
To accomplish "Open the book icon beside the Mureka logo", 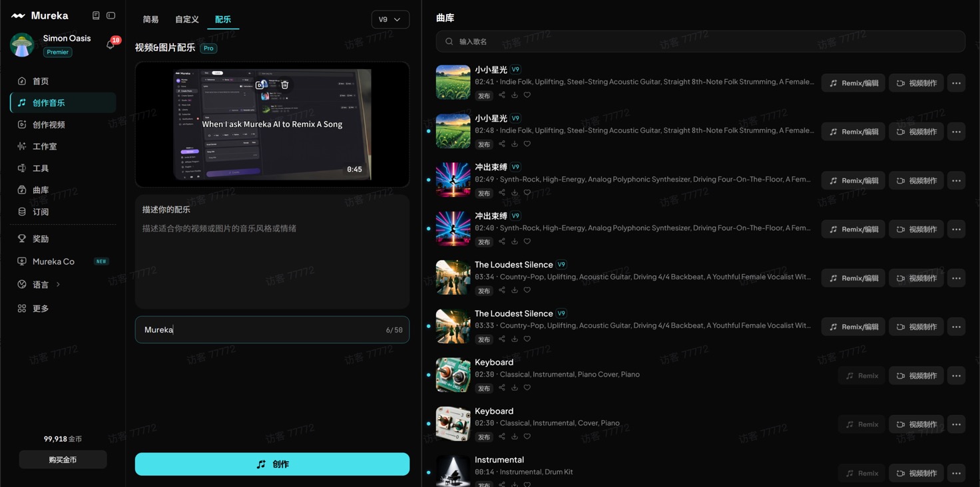I will [x=96, y=15].
